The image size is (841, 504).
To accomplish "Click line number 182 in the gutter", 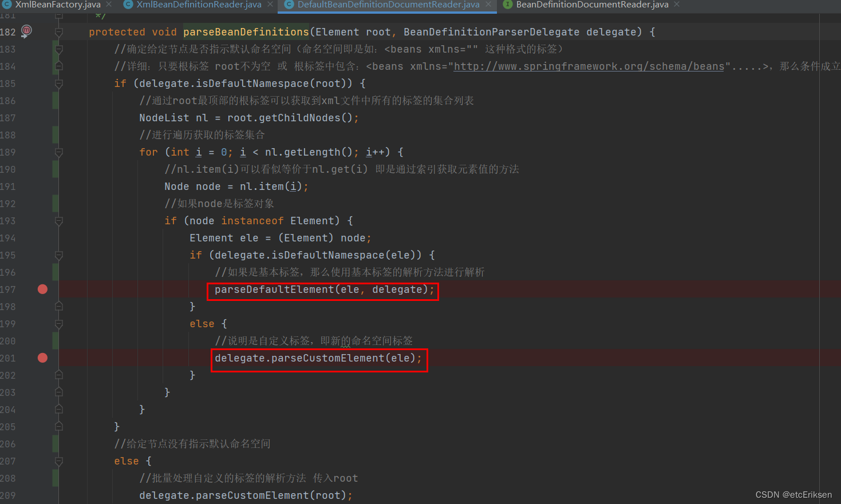I will [8, 32].
